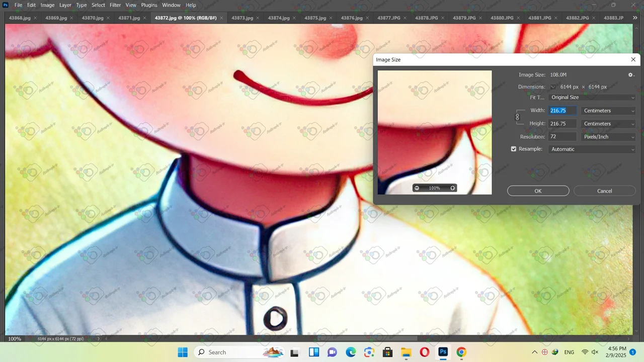The height and width of the screenshot is (362, 644).
Task: Expand the Fit To Original Size dropdown
Action: [x=592, y=98]
